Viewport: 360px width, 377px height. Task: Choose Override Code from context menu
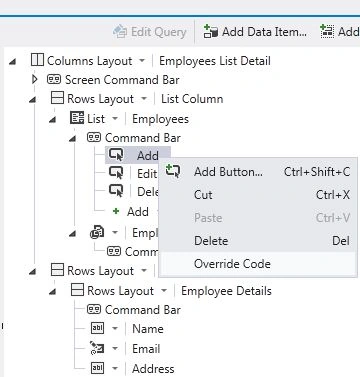point(258,264)
